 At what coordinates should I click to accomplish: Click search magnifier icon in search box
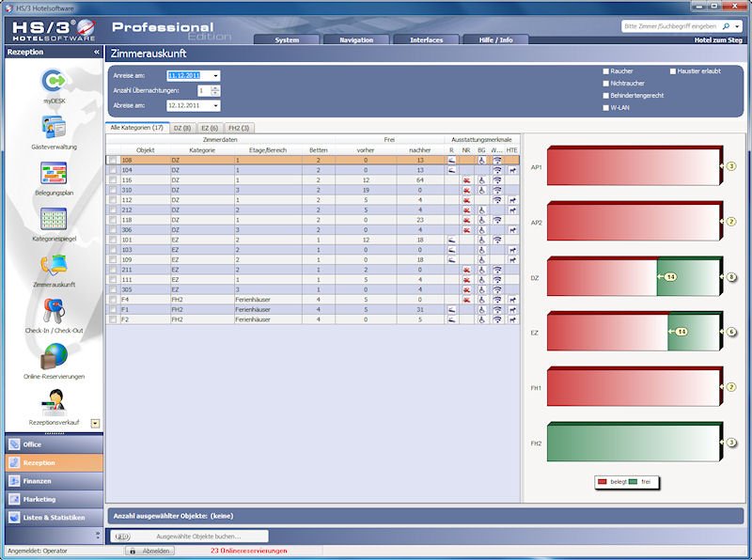click(726, 26)
